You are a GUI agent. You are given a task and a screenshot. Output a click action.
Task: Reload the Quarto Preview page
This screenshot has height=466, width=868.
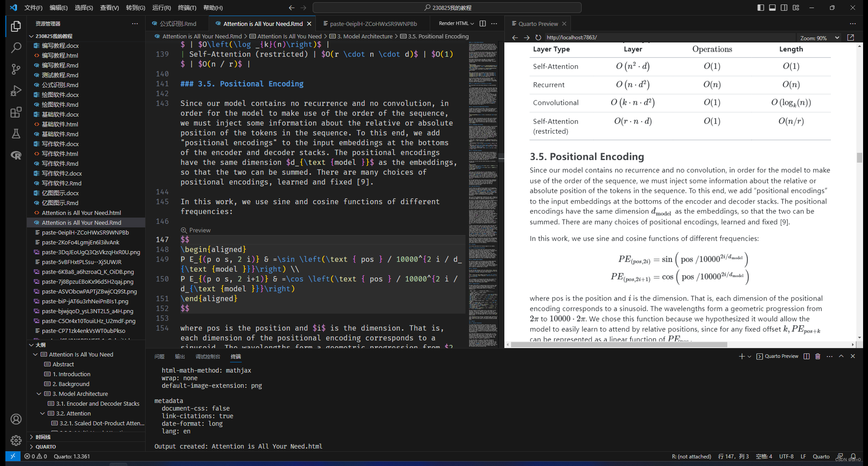click(x=538, y=38)
